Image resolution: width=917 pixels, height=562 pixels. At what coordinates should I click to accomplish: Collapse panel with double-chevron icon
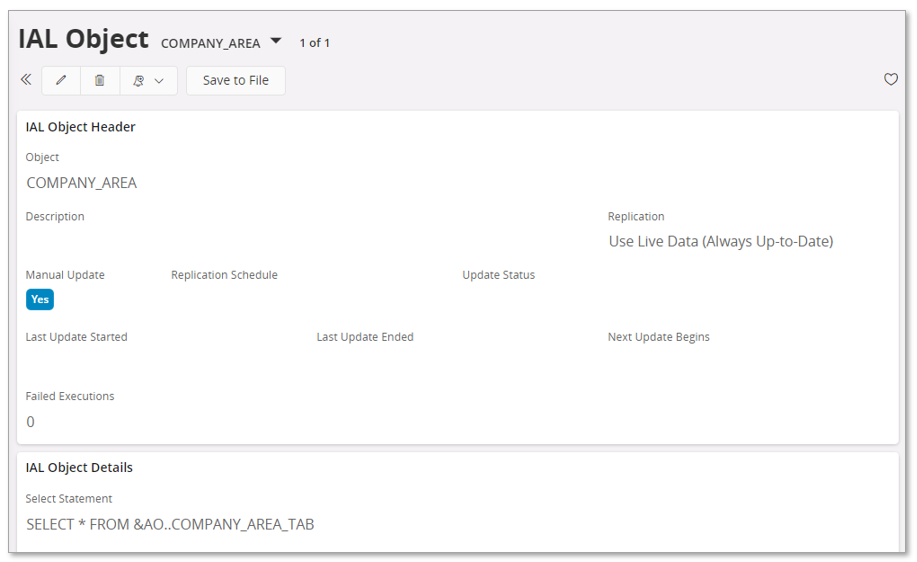pyautogui.click(x=26, y=80)
